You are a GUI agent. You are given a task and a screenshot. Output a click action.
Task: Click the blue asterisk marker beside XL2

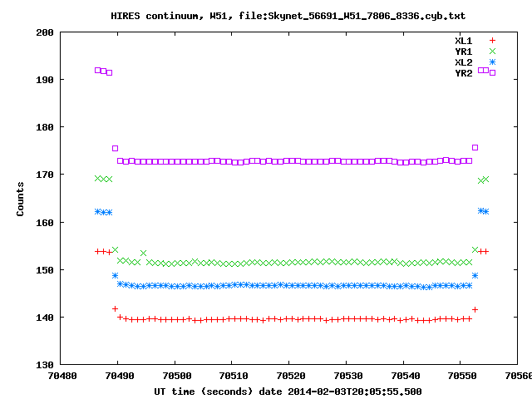coord(492,62)
